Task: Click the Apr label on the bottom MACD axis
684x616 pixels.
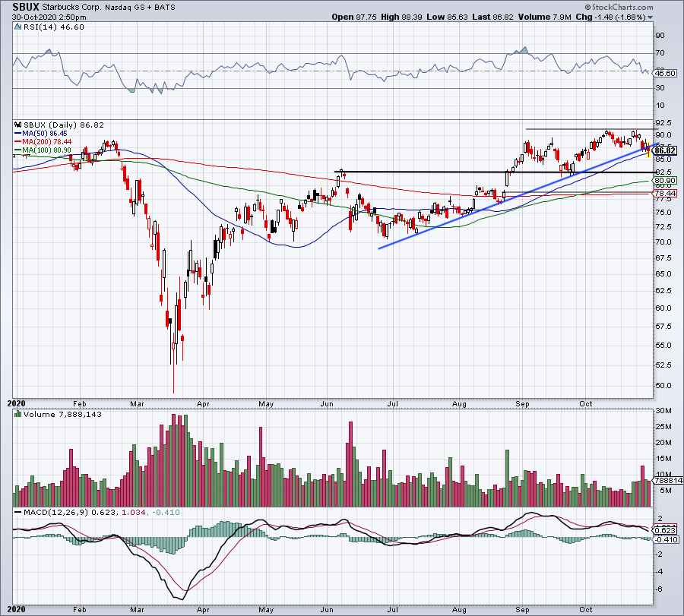Action: click(203, 610)
